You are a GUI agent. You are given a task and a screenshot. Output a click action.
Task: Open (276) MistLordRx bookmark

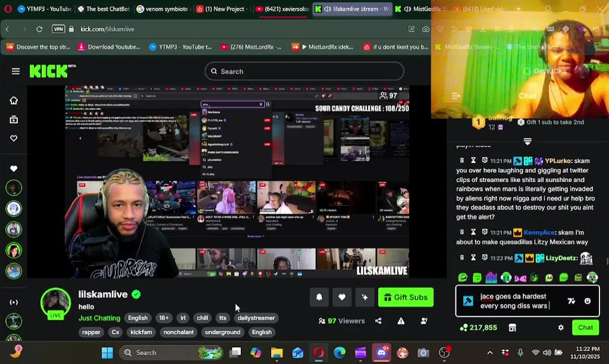(x=251, y=47)
